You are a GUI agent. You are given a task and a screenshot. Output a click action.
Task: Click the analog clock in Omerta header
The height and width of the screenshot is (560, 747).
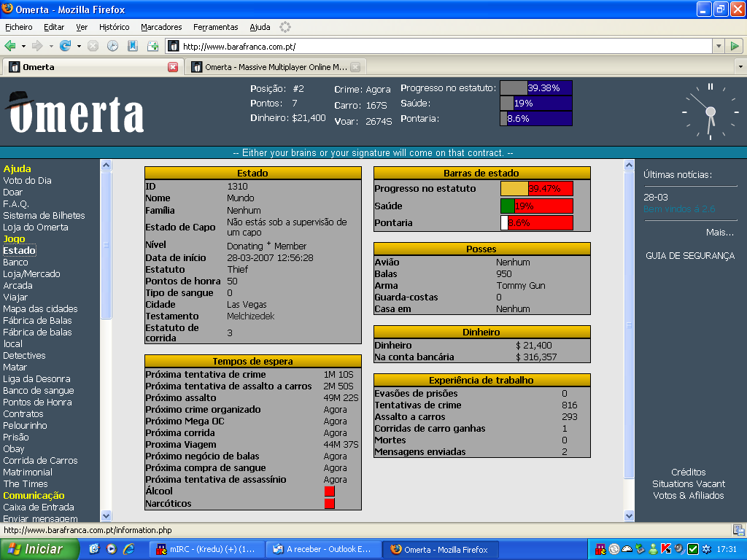(708, 112)
